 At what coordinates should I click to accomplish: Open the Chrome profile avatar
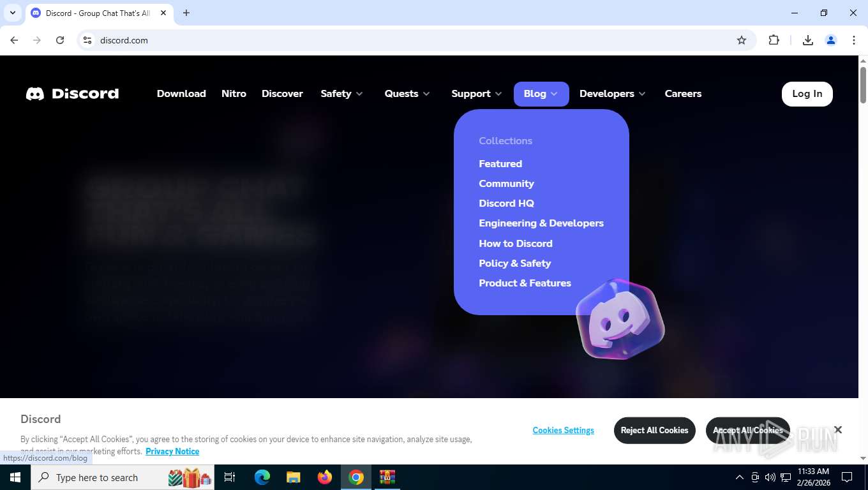tap(831, 40)
